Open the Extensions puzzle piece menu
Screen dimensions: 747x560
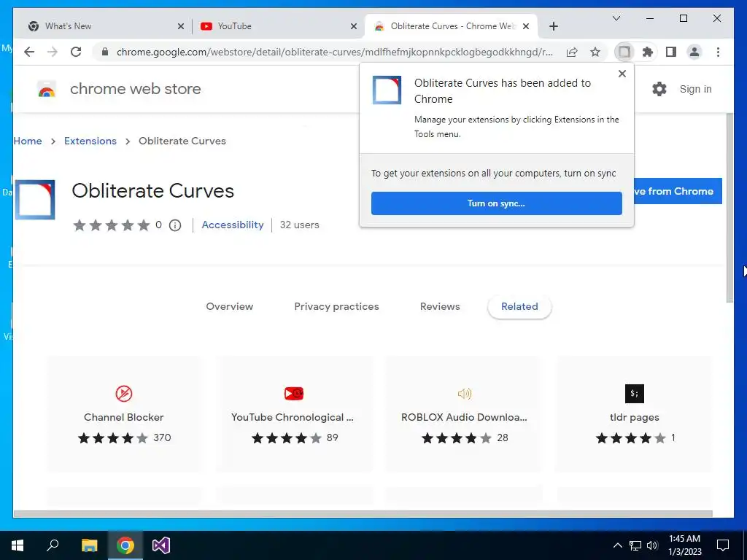648,52
